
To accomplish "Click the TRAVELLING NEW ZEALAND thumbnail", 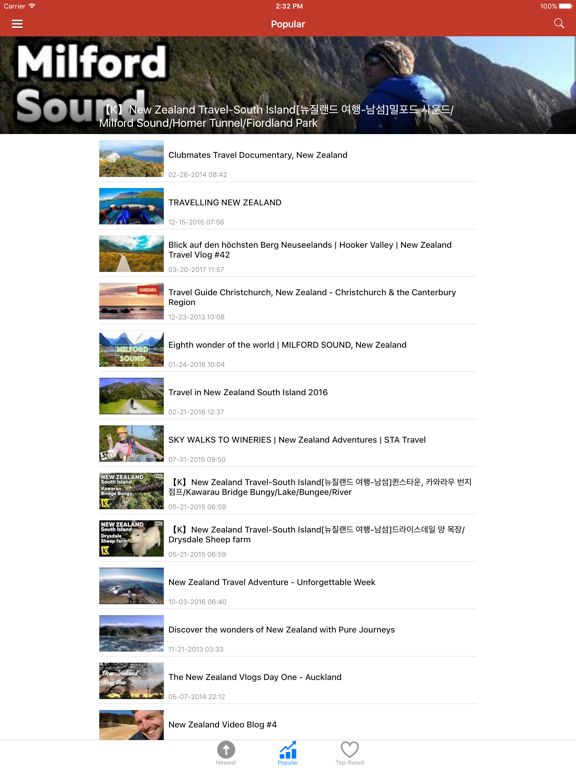I will [131, 206].
